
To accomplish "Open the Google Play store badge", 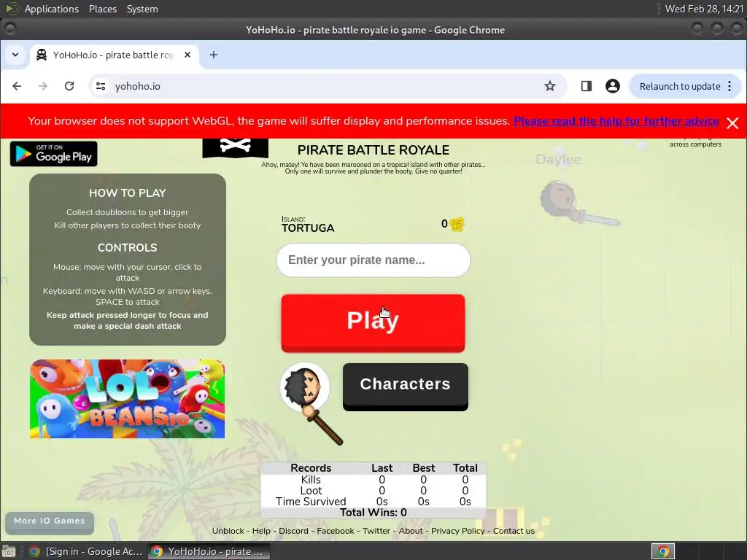I will coord(53,154).
